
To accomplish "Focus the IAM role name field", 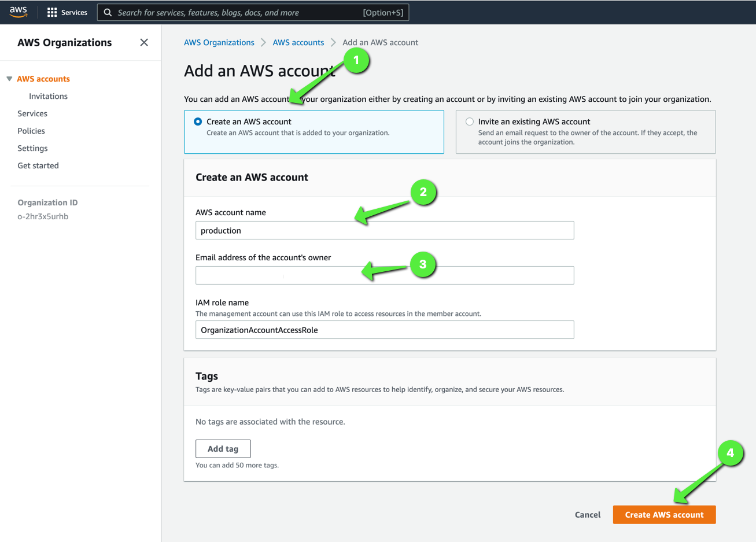I will [x=385, y=330].
